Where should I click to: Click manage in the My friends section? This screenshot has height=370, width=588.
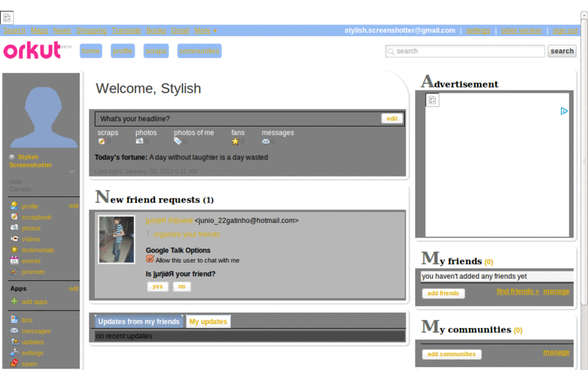pyautogui.click(x=556, y=291)
